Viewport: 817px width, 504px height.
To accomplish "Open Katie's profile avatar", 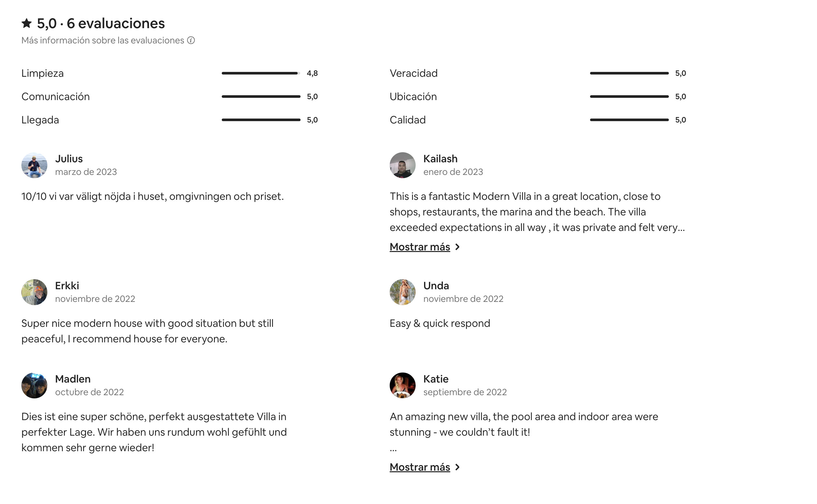I will (x=403, y=385).
